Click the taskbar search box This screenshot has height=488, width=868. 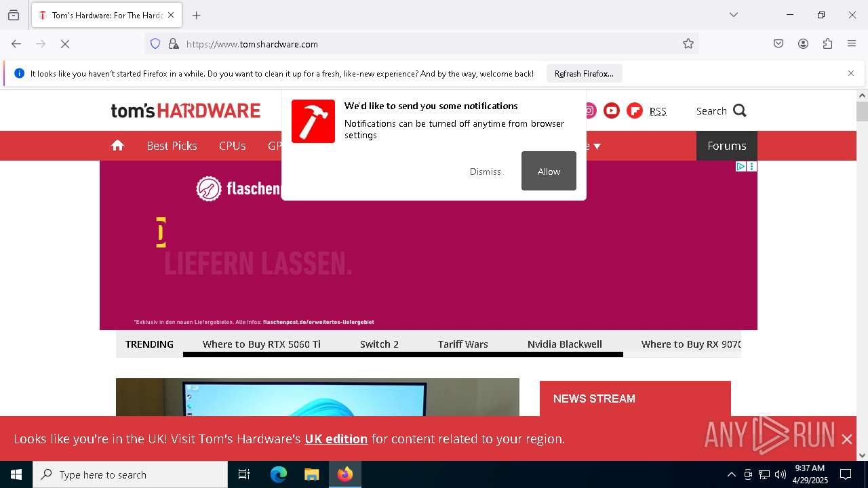(x=130, y=474)
